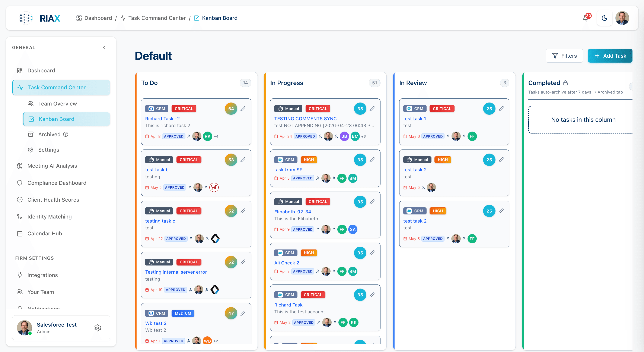Click the JB avatar on TESTING COMMENTS SYNC
Viewport: 644px width, 352px height.
point(344,136)
